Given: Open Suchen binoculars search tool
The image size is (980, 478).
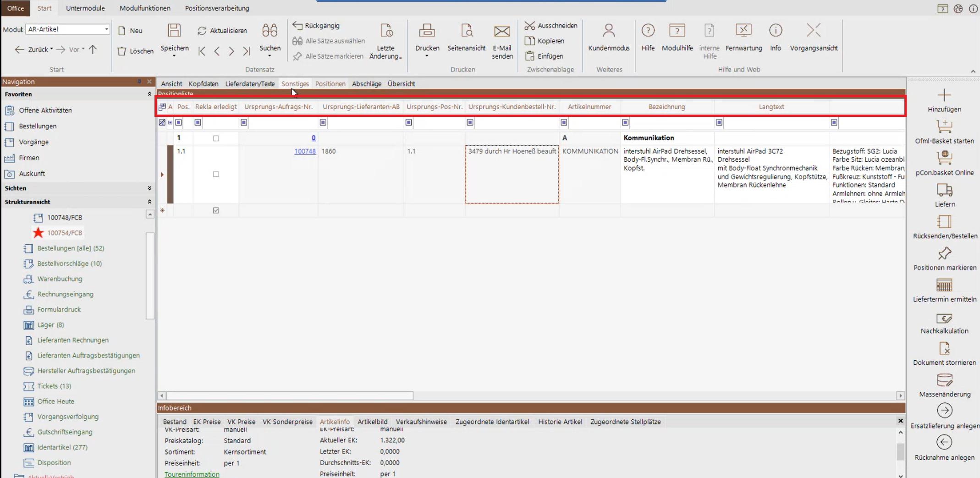Looking at the screenshot, I should [270, 31].
